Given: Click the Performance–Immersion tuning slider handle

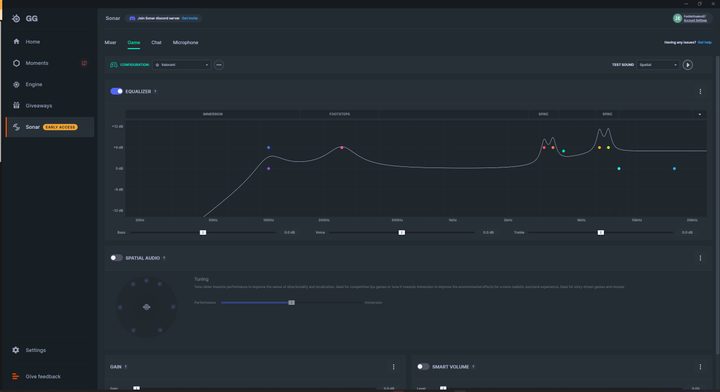Looking at the screenshot, I should (x=292, y=302).
